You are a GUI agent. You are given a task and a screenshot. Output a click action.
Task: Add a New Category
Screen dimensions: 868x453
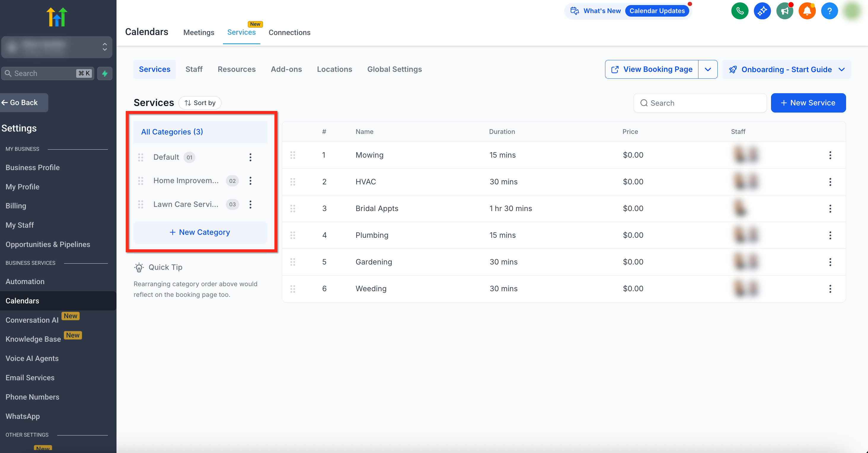200,232
